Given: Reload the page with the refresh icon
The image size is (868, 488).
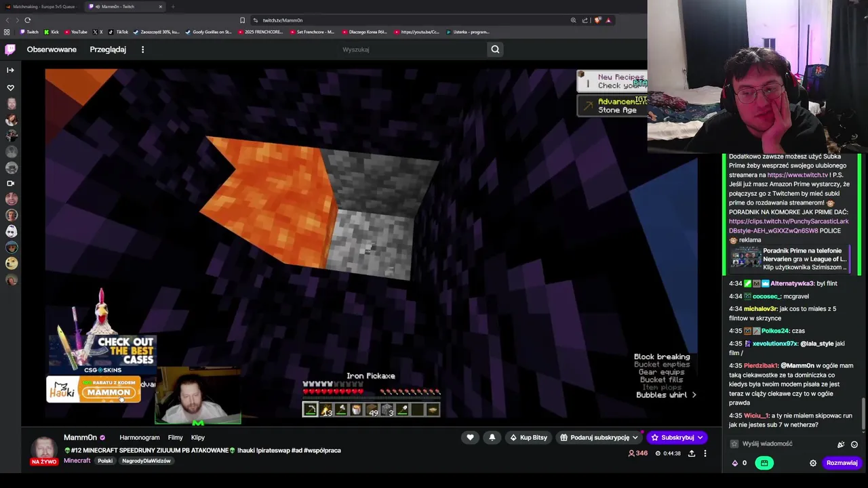Looking at the screenshot, I should click(x=27, y=20).
